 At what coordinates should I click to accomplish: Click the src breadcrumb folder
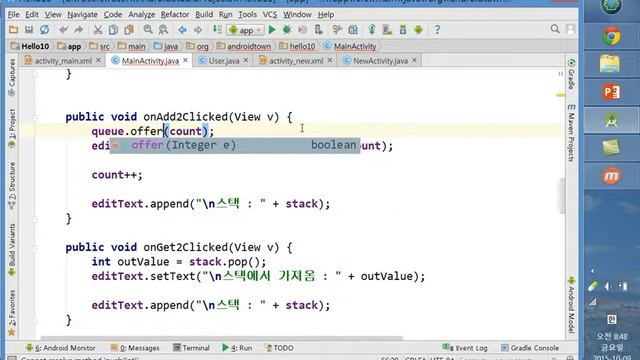point(100,47)
